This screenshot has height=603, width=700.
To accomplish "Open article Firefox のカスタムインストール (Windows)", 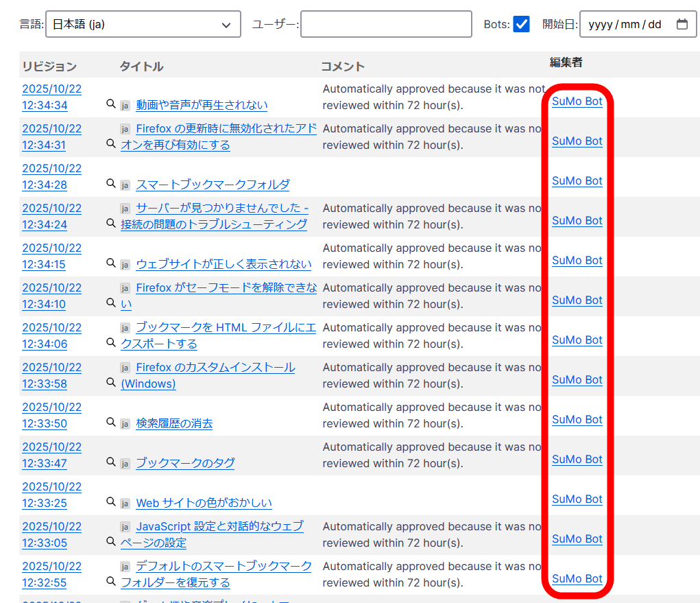I will click(x=215, y=368).
